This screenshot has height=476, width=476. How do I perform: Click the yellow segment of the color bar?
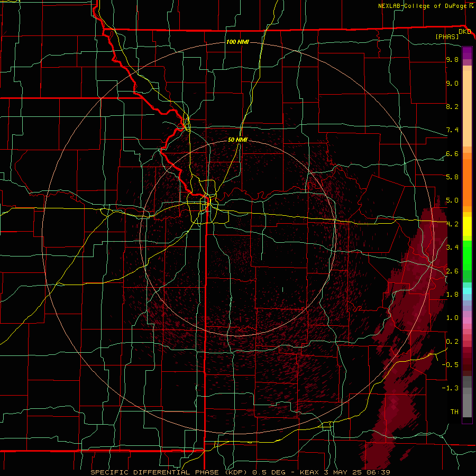coord(467,226)
